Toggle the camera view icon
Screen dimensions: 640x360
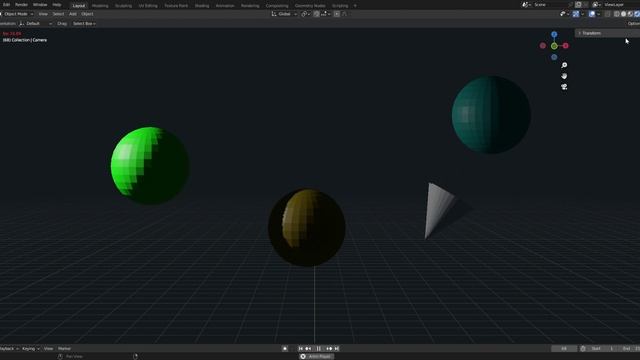coord(564,87)
